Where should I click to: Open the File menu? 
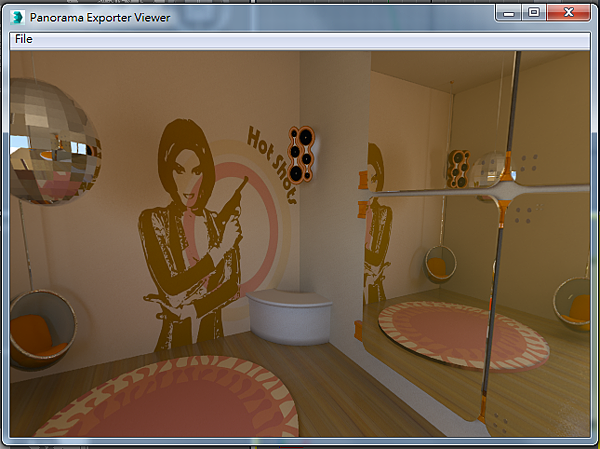click(24, 39)
